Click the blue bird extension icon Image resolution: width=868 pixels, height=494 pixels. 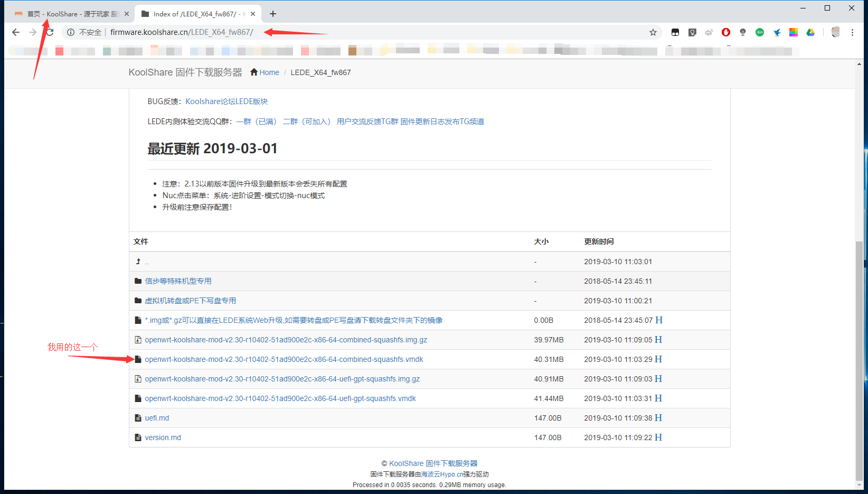[x=777, y=32]
